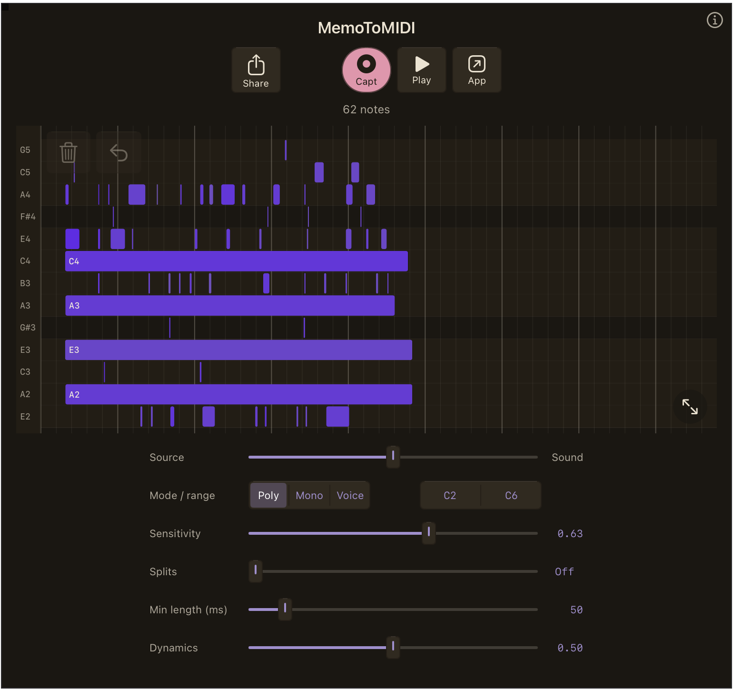Click the G#3 row label
The image size is (733, 700).
tap(28, 328)
